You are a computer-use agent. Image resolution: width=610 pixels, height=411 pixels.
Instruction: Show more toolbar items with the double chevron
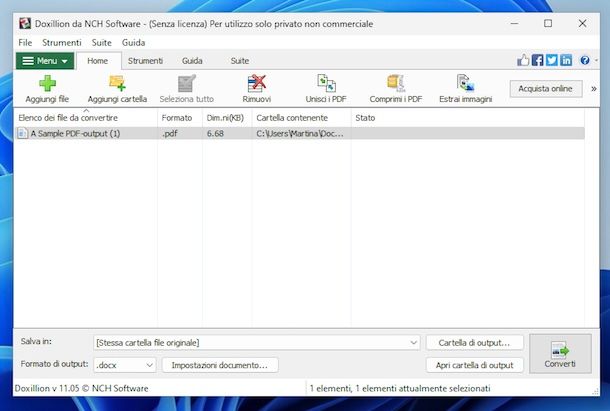594,89
